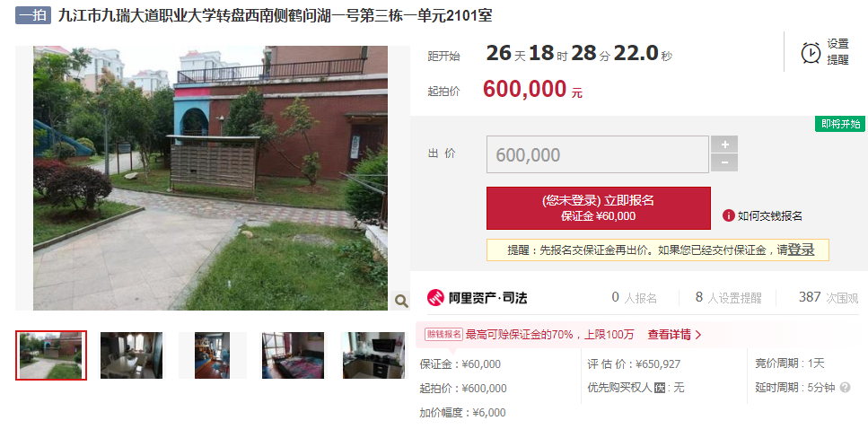Click 如何交钱报名 help link
The image size is (868, 438).
coord(769,216)
